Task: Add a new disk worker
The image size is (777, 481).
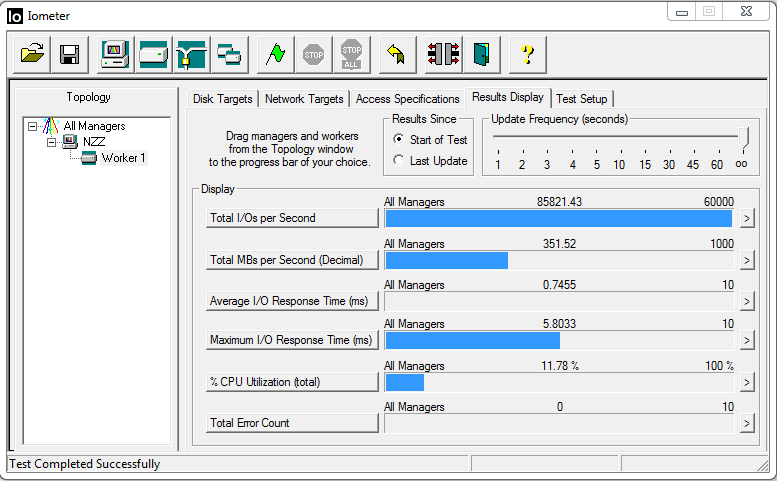Action: (154, 54)
